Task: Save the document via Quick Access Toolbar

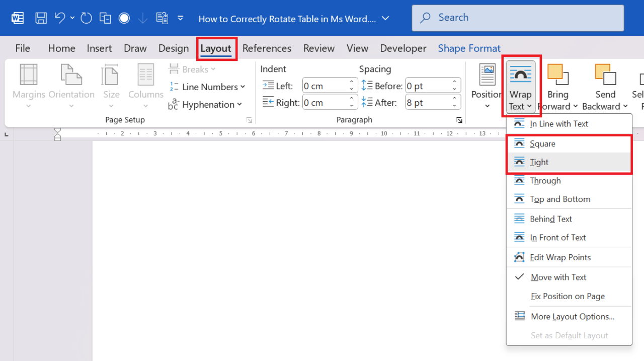Action: pos(41,18)
